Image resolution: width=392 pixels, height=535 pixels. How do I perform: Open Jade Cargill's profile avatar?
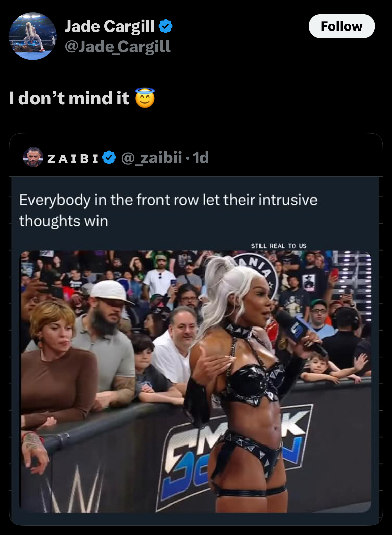coord(33,36)
